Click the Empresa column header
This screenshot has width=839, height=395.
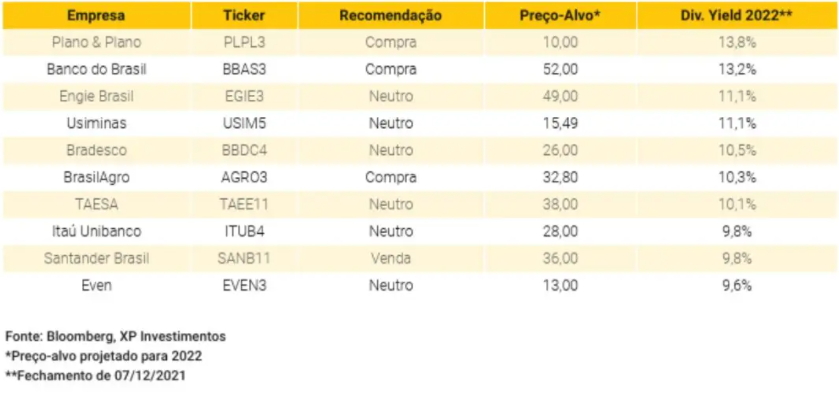96,16
